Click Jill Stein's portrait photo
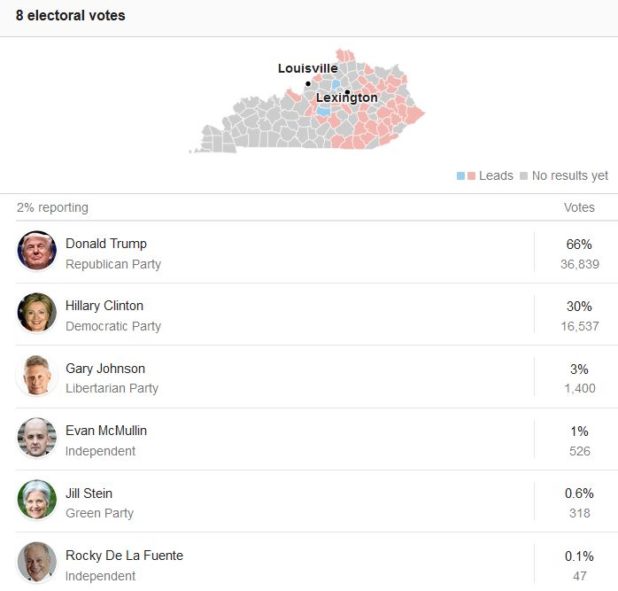Image resolution: width=618 pixels, height=591 pixels. [37, 499]
